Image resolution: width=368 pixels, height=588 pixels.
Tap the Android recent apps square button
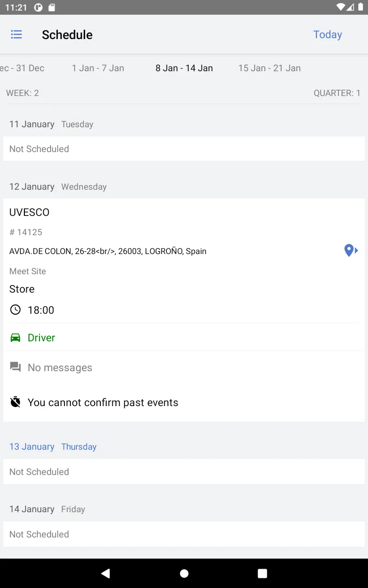[x=262, y=573]
